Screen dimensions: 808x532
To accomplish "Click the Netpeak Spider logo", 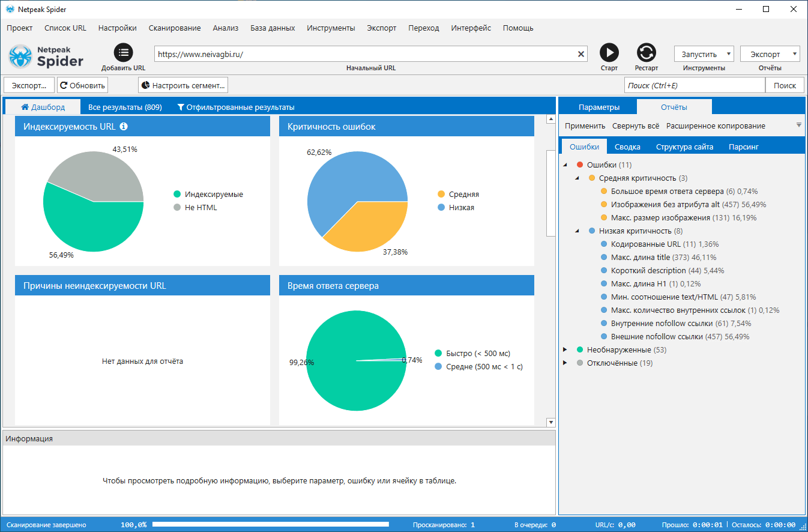I will click(46, 56).
